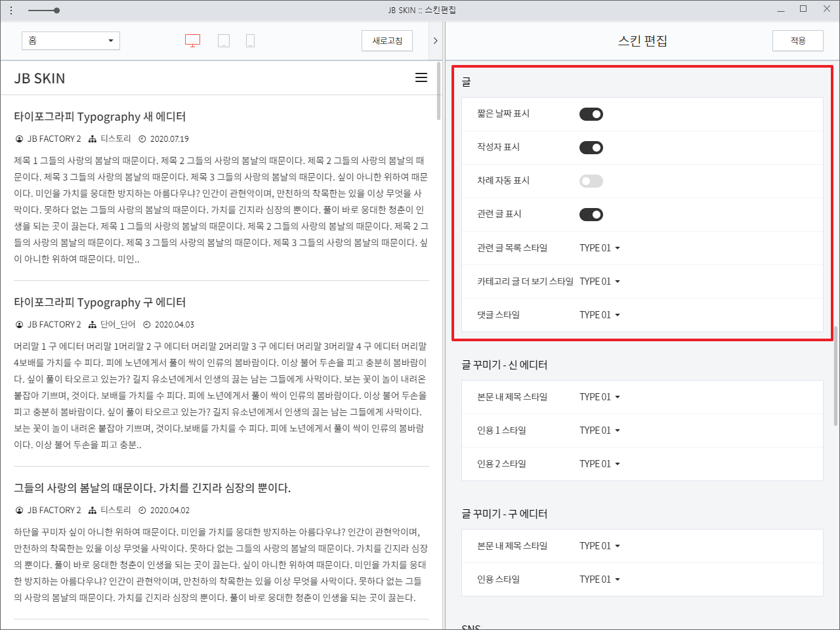The image size is (840, 630).
Task: Open 댓글 스타일 TYPE 01 dropdown
Action: coord(600,315)
